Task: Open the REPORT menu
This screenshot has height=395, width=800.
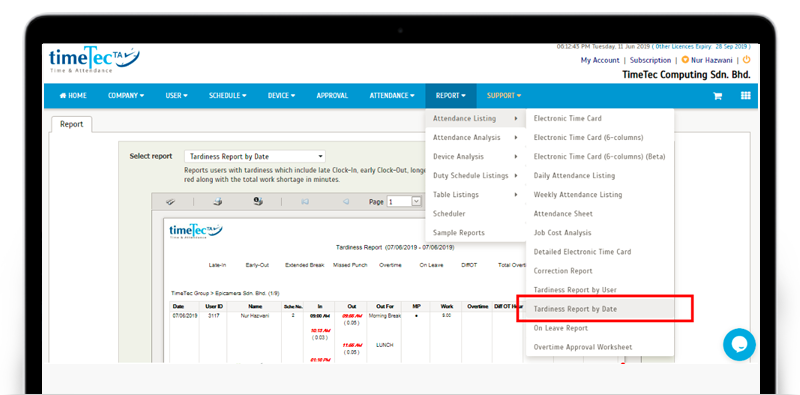Action: click(451, 95)
